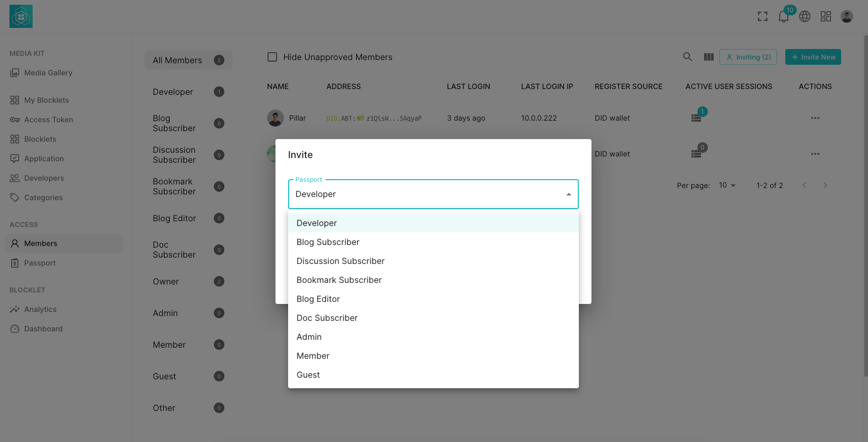
Task: Go to Media Gallery in sidebar
Action: [48, 73]
